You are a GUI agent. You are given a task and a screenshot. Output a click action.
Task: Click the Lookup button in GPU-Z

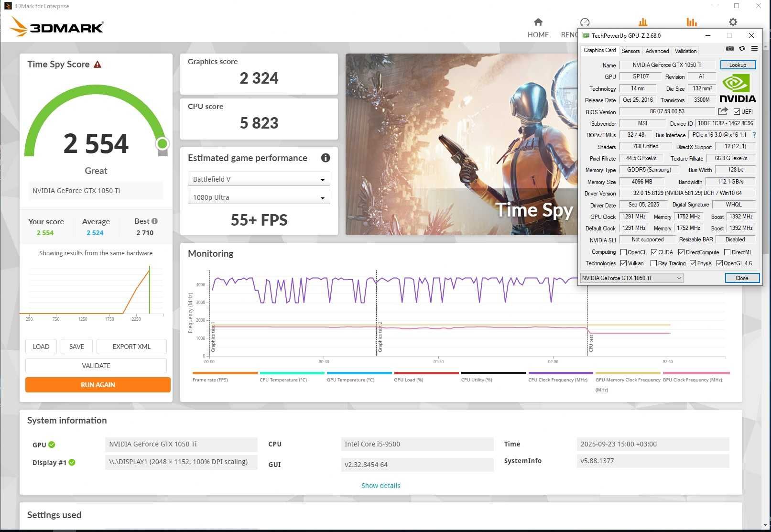click(x=738, y=65)
